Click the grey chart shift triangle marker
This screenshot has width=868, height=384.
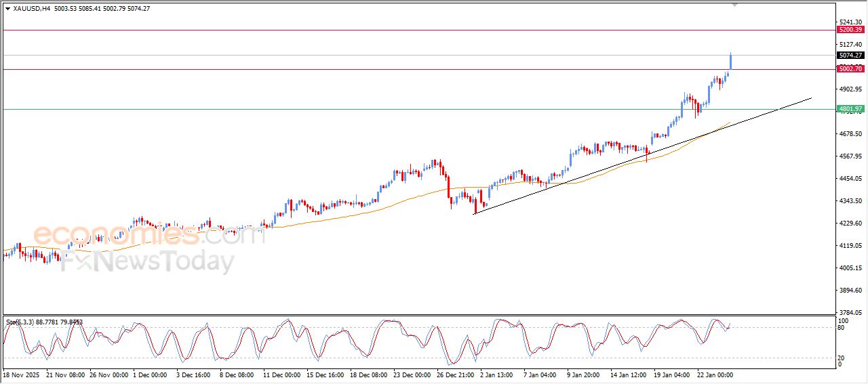tap(734, 5)
